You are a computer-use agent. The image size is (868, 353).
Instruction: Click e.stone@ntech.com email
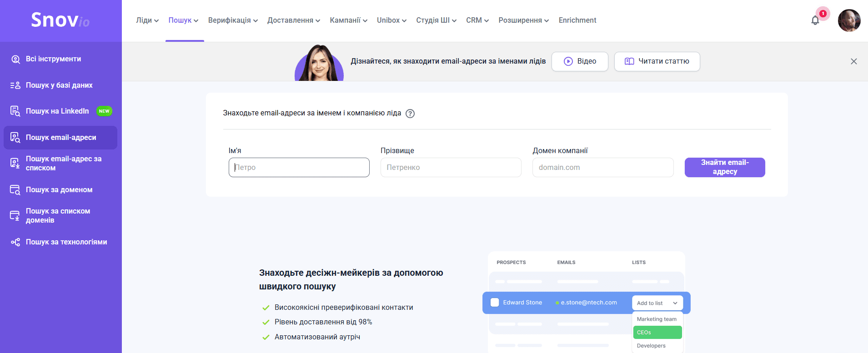(589, 303)
